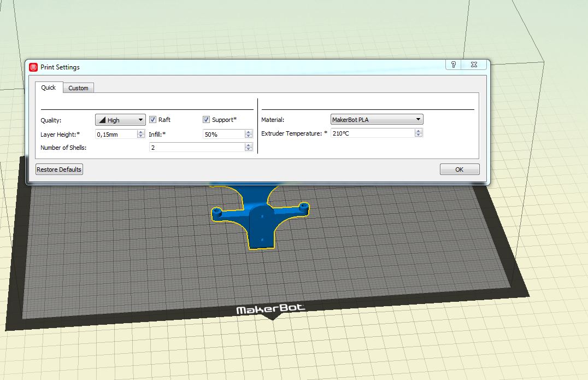Image resolution: width=588 pixels, height=380 pixels.
Task: Click the Infill label text
Action: coord(157,135)
